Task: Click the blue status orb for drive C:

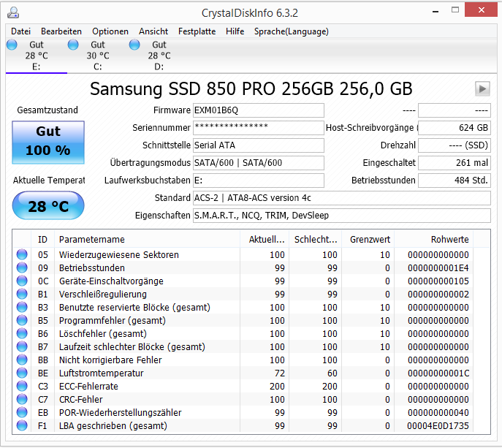Action: click(73, 45)
